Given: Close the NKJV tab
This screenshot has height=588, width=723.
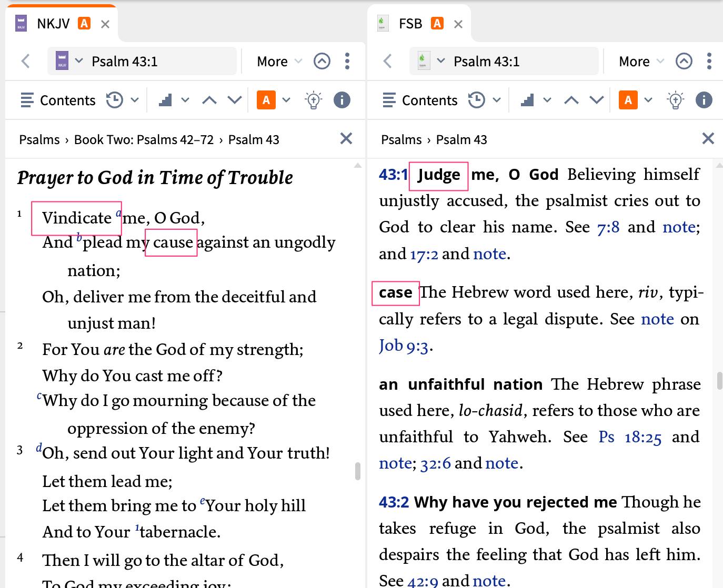Looking at the screenshot, I should pos(105,24).
